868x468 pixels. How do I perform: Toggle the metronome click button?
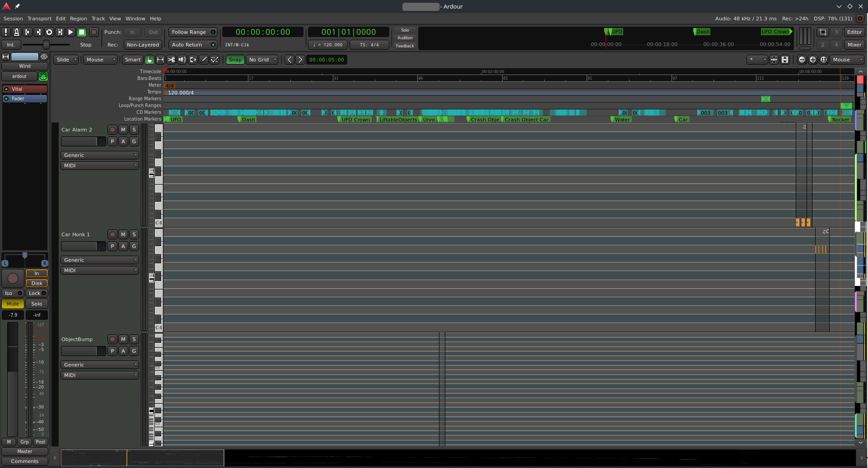click(x=16, y=32)
